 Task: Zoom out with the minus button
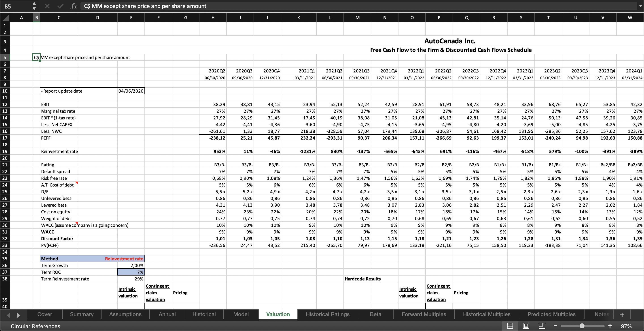(x=555, y=326)
